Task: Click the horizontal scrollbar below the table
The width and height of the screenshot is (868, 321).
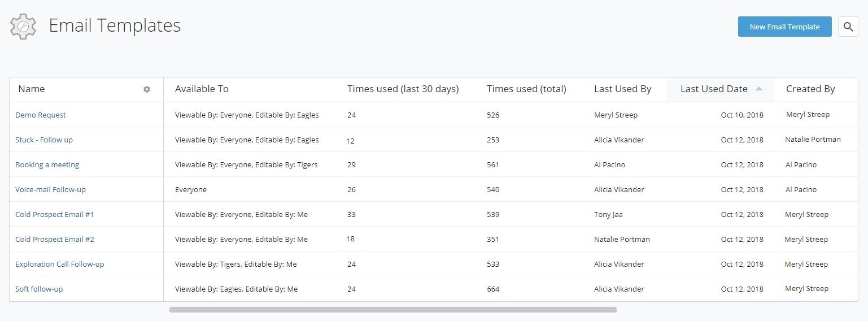Action: [x=393, y=310]
